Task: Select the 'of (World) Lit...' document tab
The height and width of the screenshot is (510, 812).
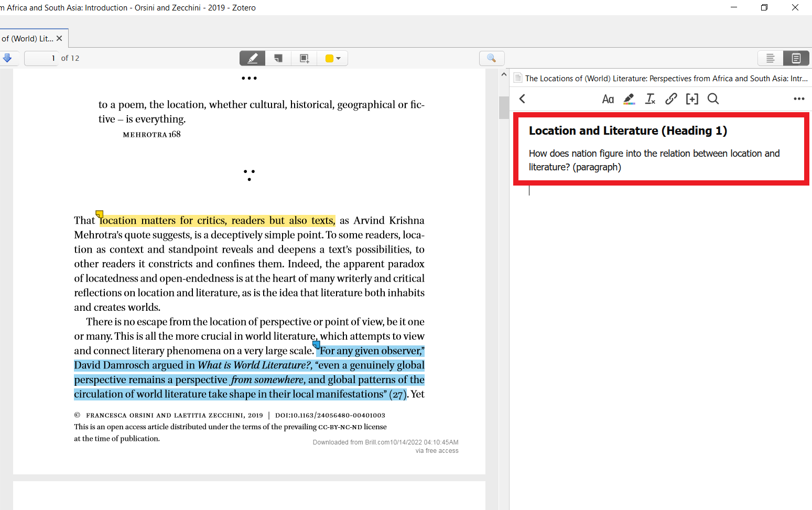Action: coord(28,38)
